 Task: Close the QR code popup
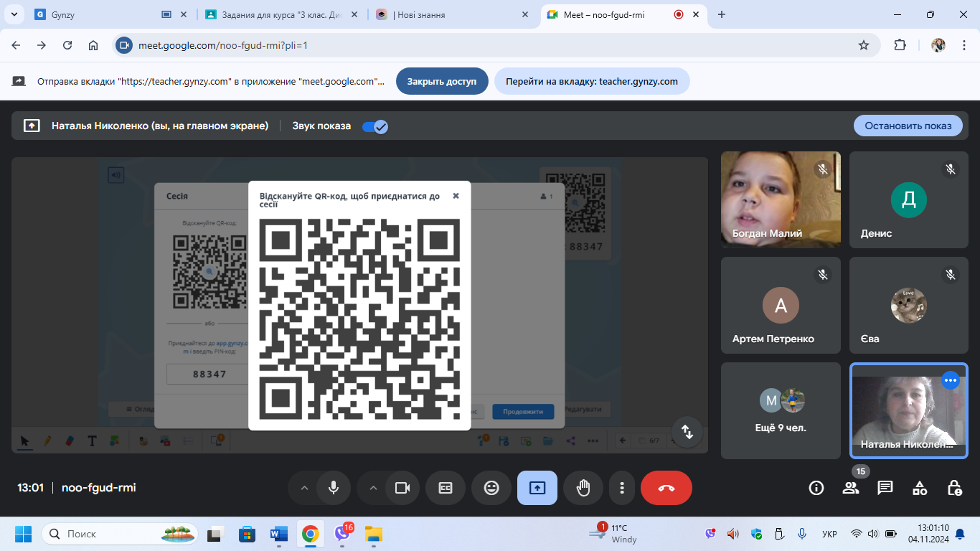click(x=456, y=196)
